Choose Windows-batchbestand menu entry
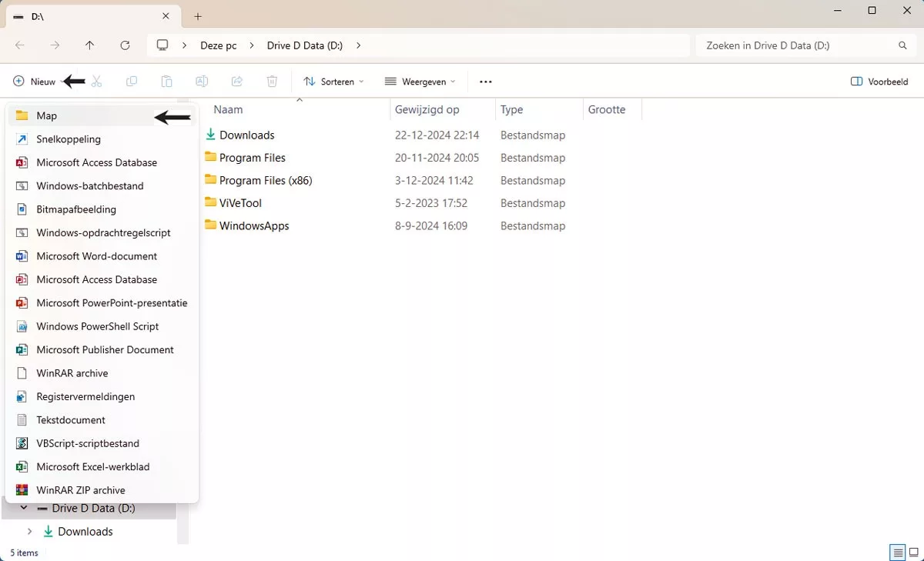 point(102,186)
